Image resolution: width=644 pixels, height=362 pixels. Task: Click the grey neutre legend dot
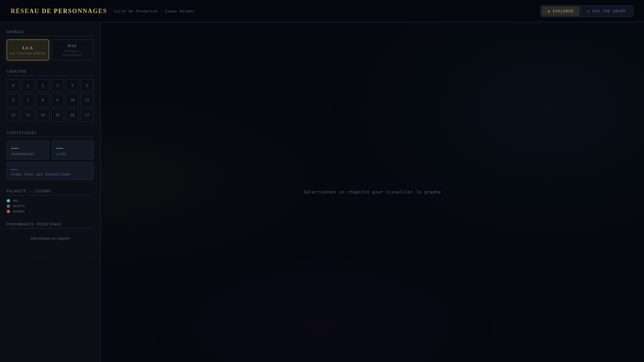8,206
